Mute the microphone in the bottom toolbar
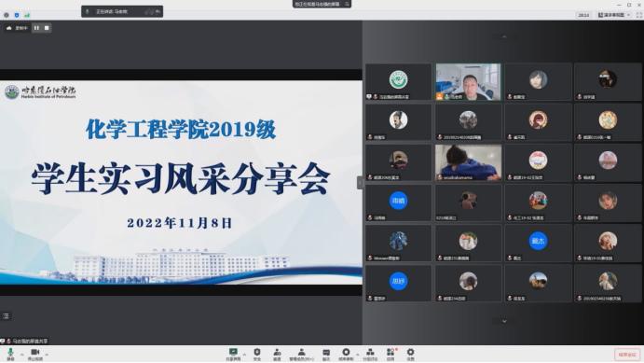The width and height of the screenshot is (644, 363). tap(10, 354)
